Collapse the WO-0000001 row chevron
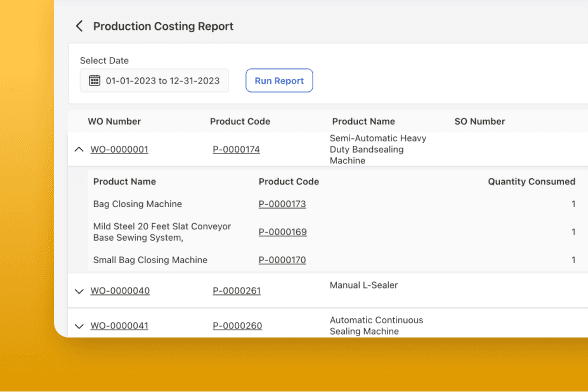 79,149
